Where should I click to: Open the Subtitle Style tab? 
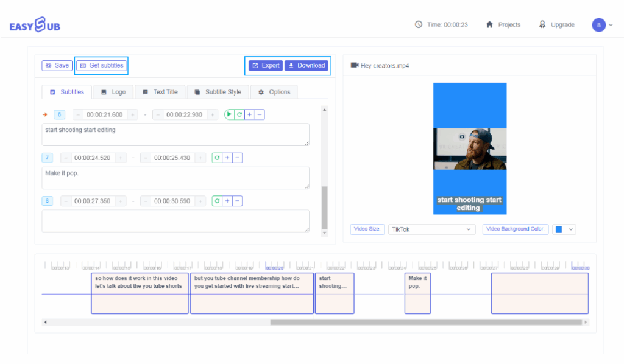point(218,92)
